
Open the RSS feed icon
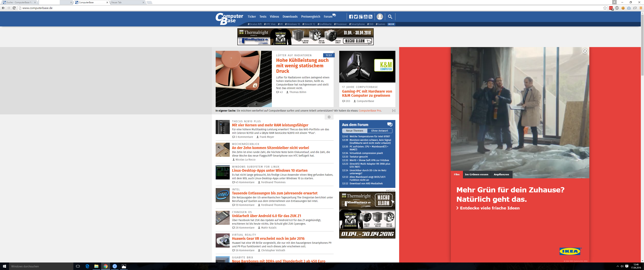(x=370, y=17)
